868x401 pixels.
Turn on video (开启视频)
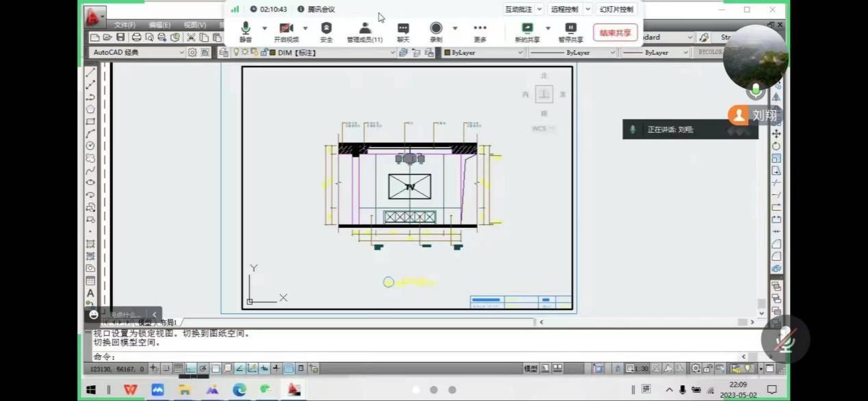286,31
